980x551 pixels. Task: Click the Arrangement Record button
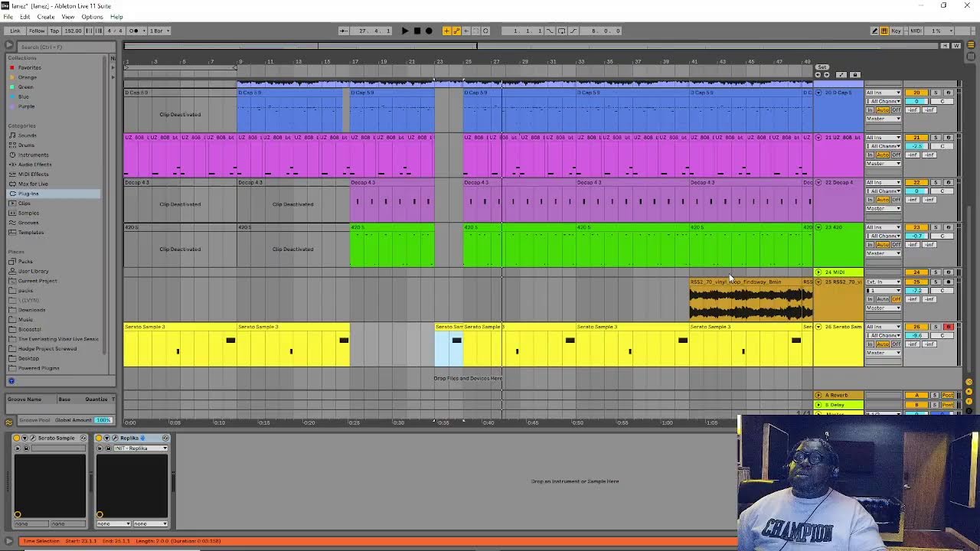tap(429, 31)
